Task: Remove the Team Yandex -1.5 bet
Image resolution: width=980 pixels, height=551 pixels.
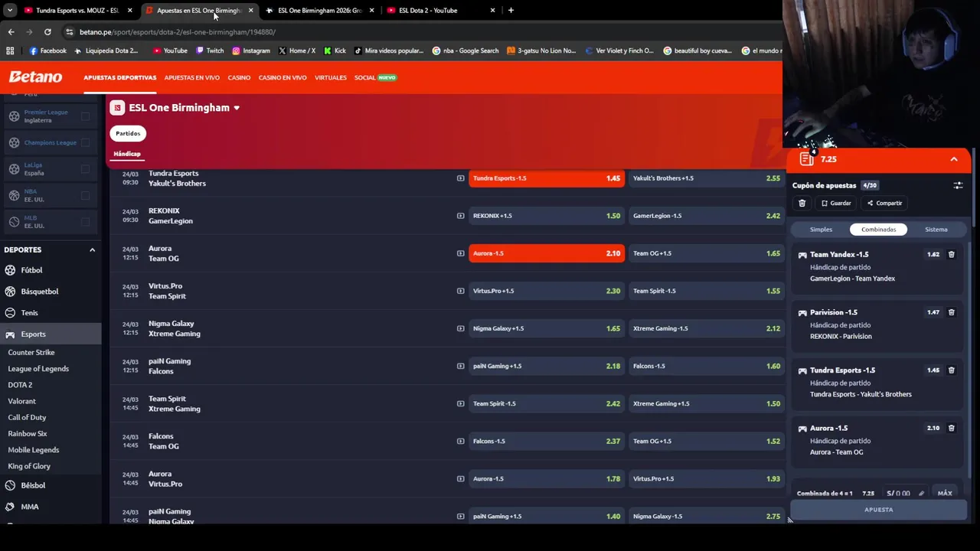Action: click(x=951, y=254)
